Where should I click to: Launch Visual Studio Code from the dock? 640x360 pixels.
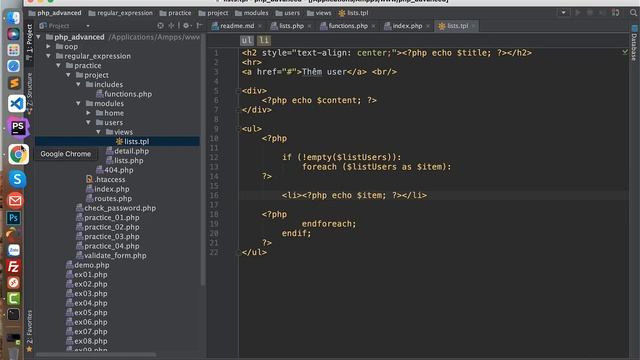pos(16,103)
